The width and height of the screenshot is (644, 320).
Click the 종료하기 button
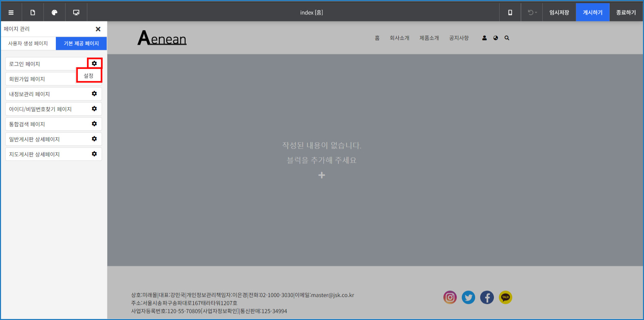pos(626,12)
